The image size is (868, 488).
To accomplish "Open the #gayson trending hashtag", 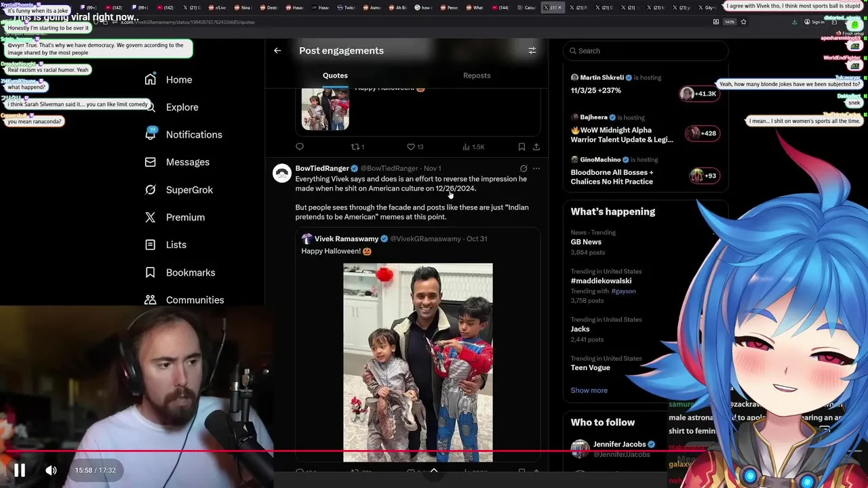I will (623, 291).
